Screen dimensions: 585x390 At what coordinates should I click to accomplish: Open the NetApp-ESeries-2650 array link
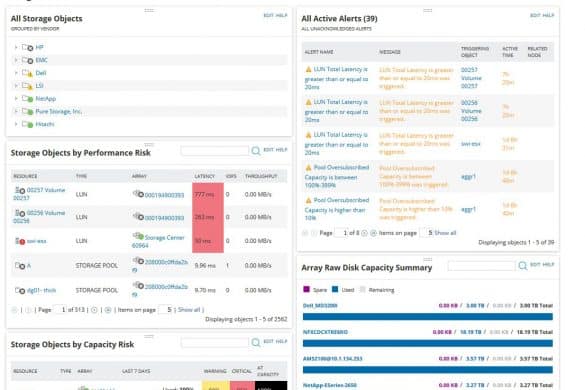click(x=330, y=385)
